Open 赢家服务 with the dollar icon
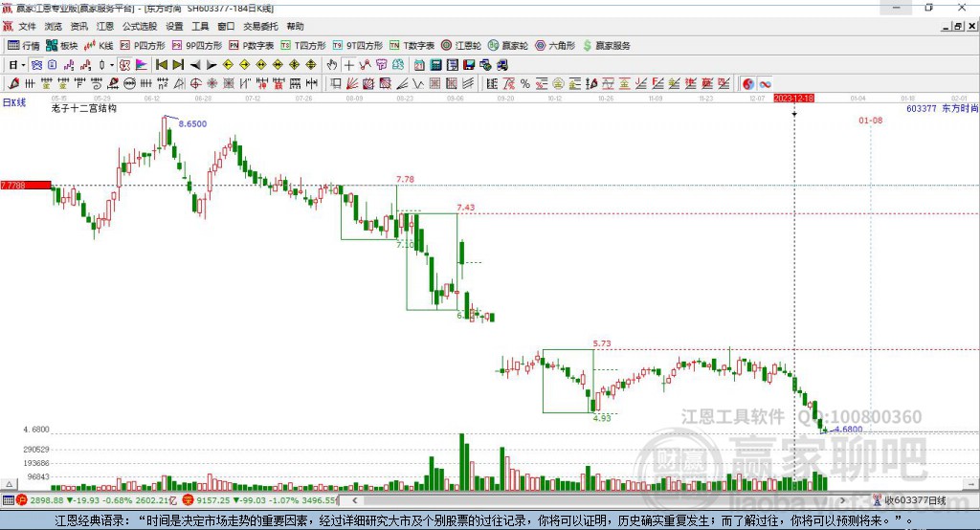Image resolution: width=980 pixels, height=530 pixels. (x=607, y=46)
